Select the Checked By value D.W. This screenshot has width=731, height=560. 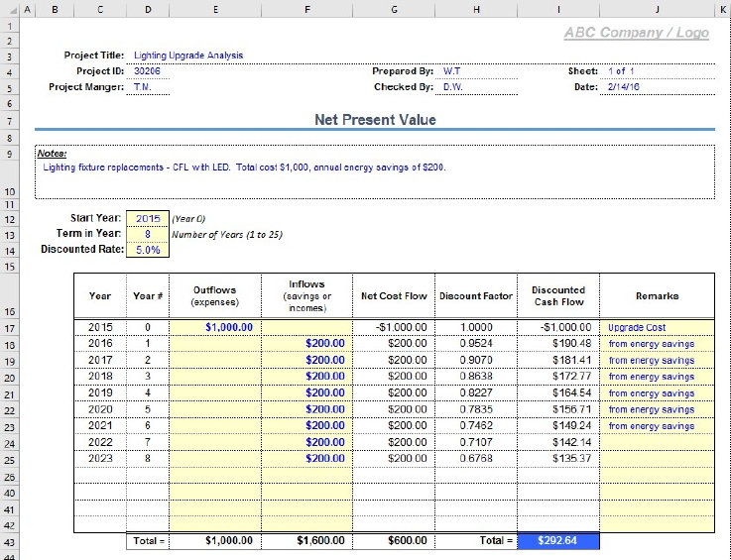click(452, 87)
